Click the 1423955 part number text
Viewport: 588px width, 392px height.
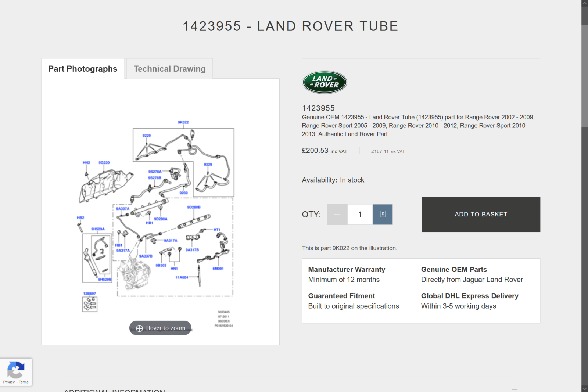[318, 108]
